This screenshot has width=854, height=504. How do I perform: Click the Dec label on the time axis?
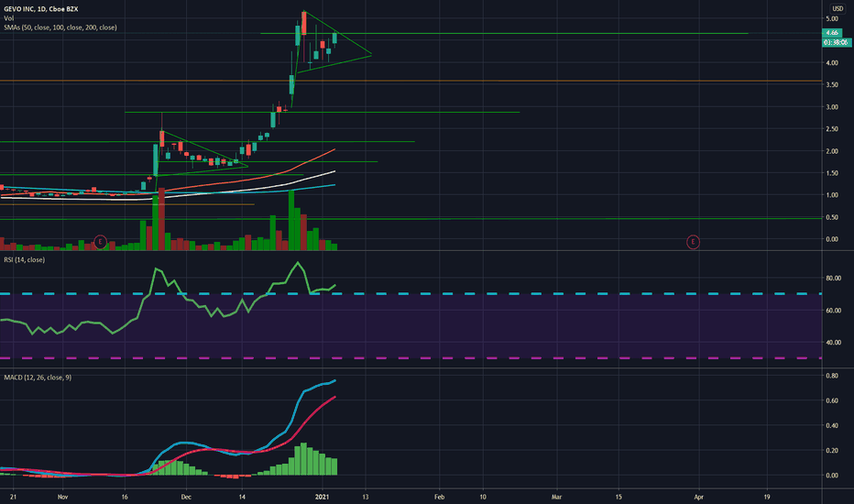(186, 497)
